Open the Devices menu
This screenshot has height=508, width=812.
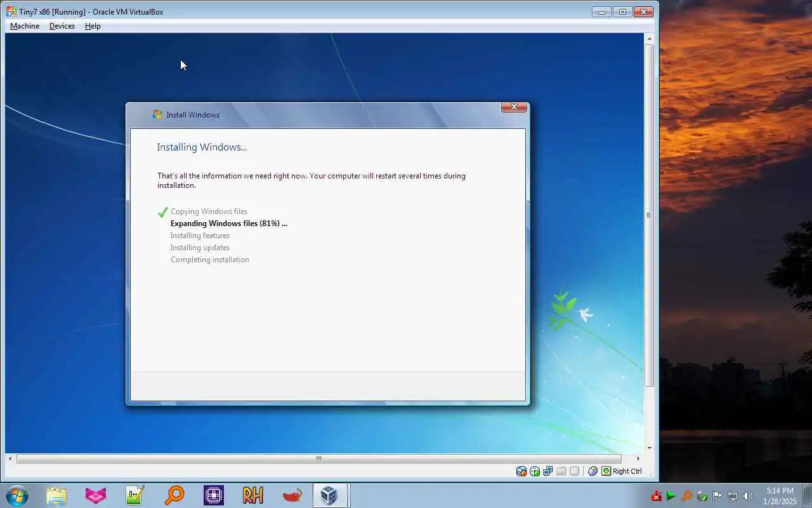click(x=62, y=26)
